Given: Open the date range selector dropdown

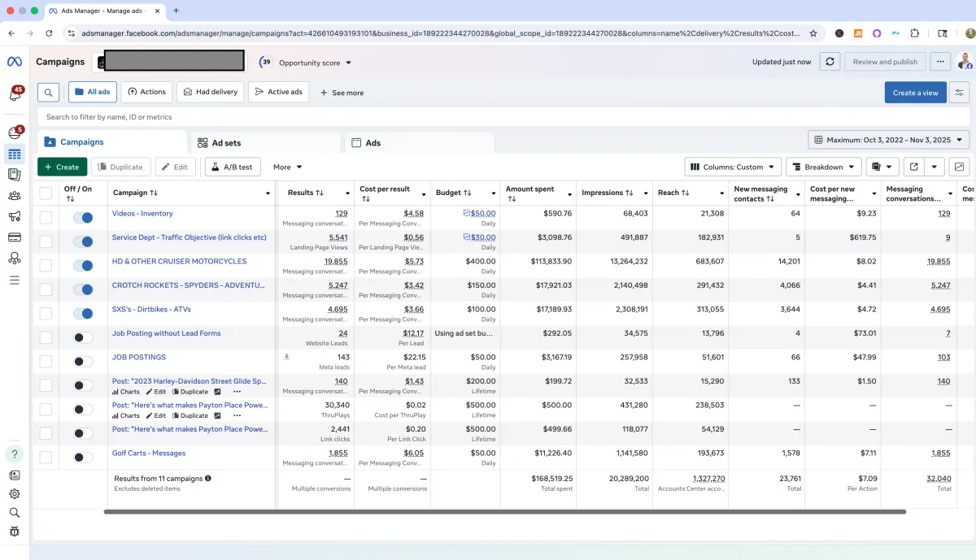Looking at the screenshot, I should point(888,140).
